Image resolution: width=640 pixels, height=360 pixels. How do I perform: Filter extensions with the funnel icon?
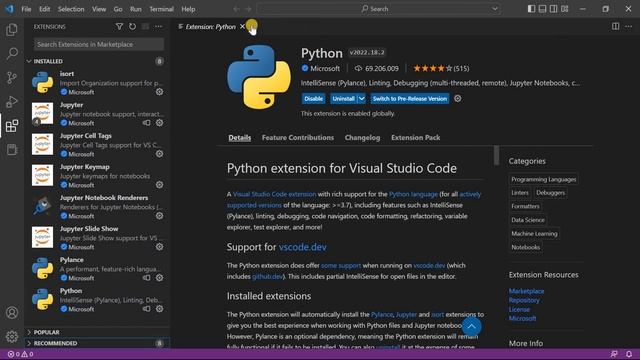[x=119, y=27]
